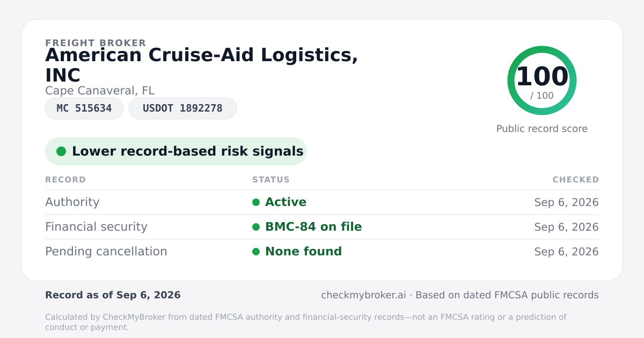Click the Cape Canaveral, FL location text
Viewport: 644px width, 338px height.
[x=100, y=91]
